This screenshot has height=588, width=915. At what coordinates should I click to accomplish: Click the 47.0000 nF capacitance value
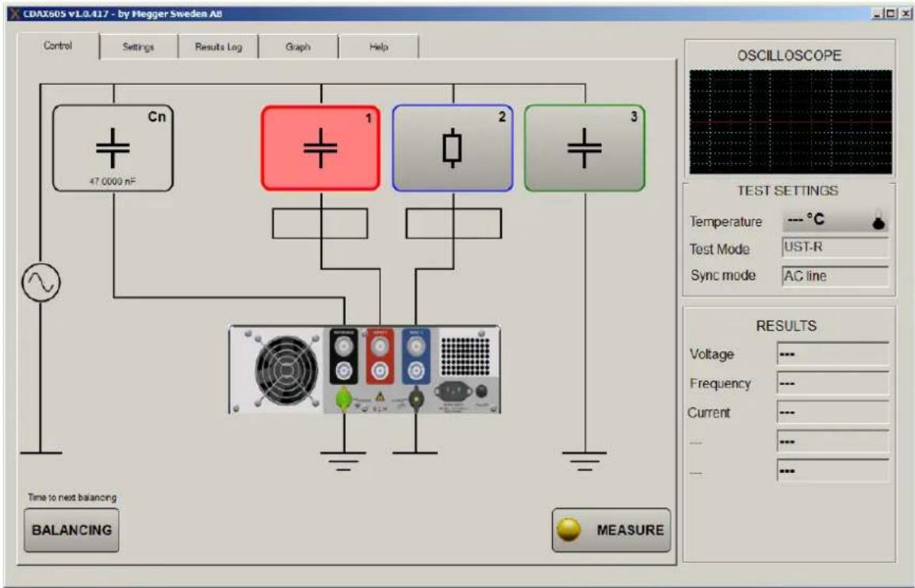click(x=112, y=181)
